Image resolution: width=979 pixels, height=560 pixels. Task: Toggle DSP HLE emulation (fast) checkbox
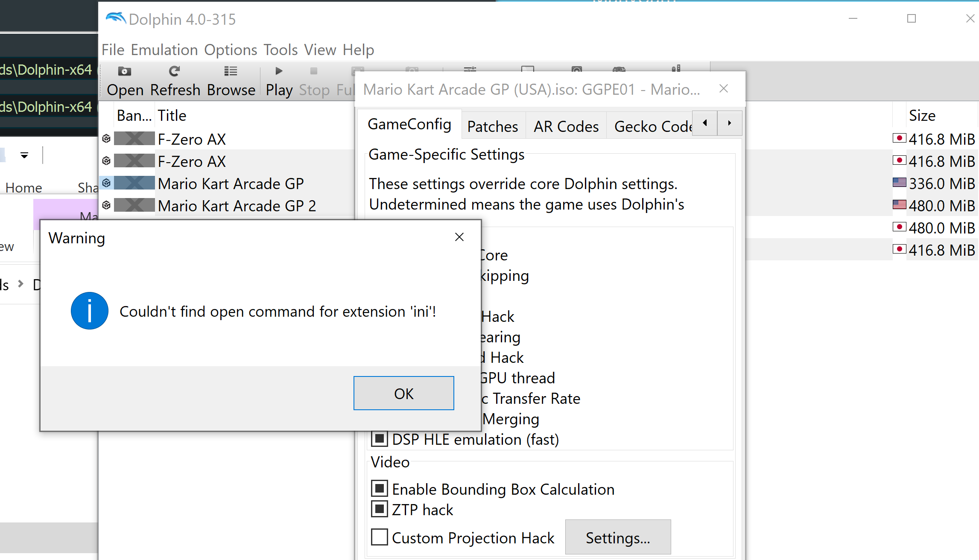380,439
